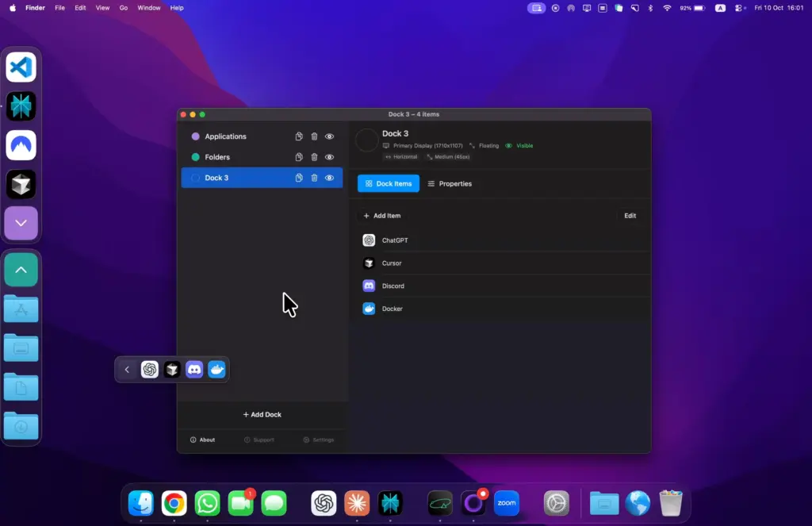Select the Folders dock in the sidebar
This screenshot has width=812, height=526.
pyautogui.click(x=262, y=157)
